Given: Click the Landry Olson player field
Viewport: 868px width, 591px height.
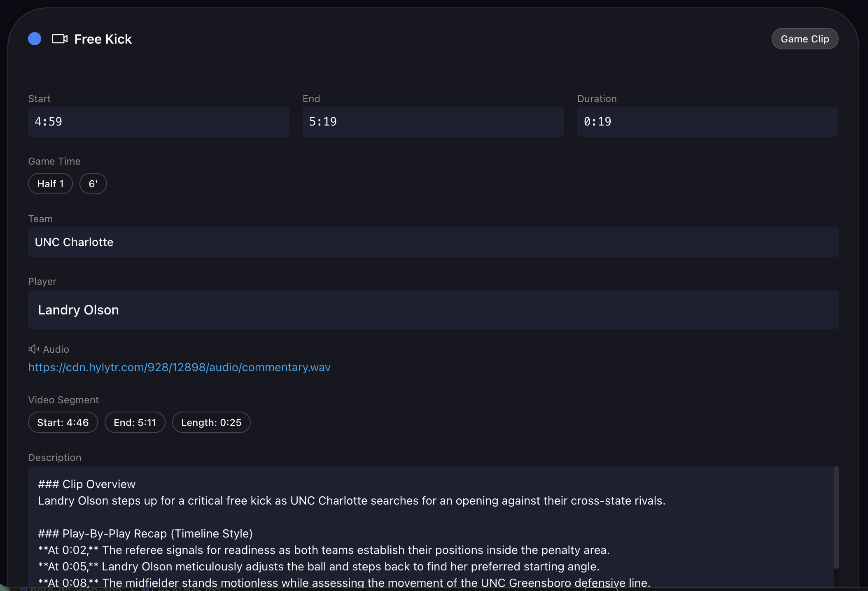Looking at the screenshot, I should point(433,310).
